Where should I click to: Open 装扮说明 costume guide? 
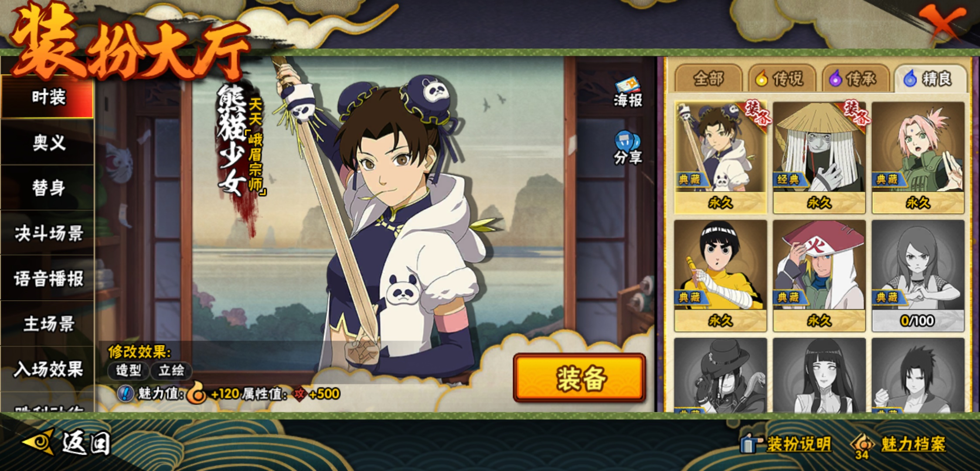coord(786,444)
